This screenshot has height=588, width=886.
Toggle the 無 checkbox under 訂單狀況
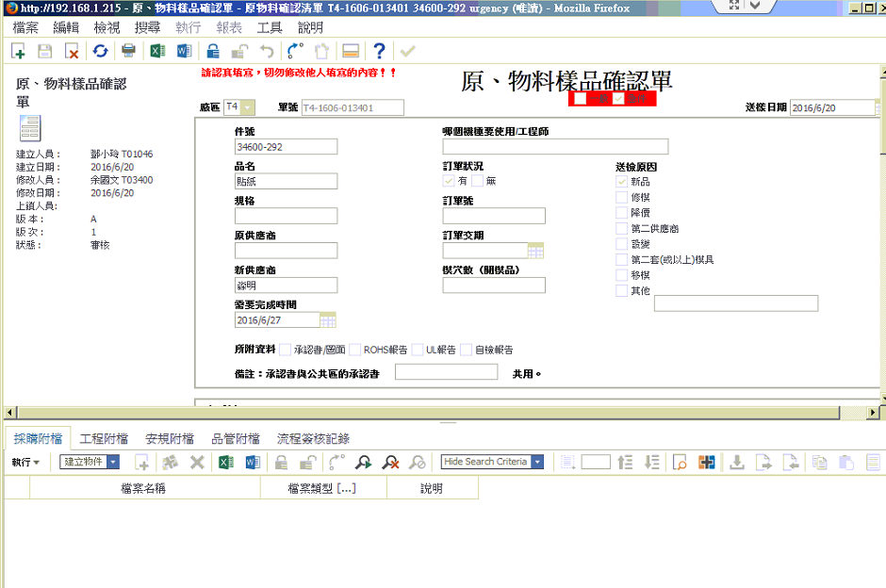[478, 181]
